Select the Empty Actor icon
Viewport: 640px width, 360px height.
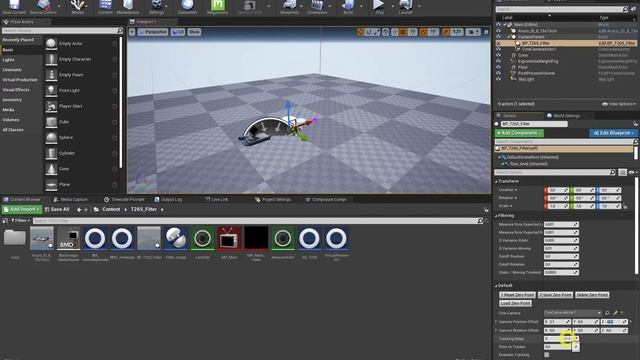point(51,43)
